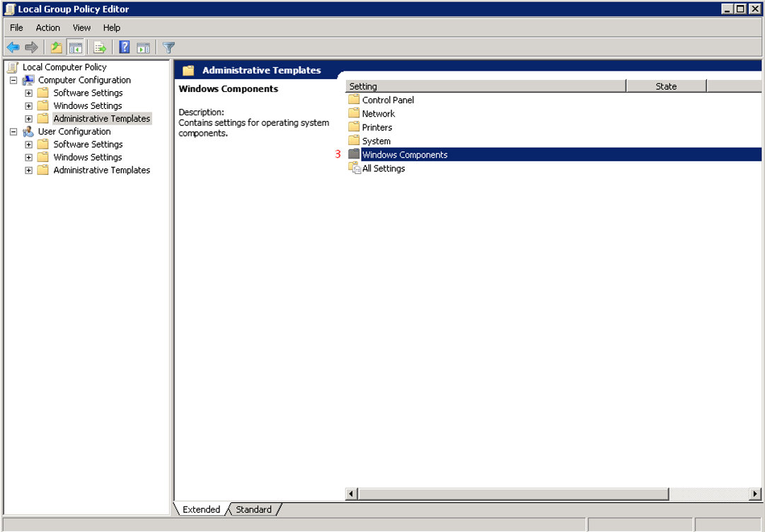
Task: Click the State column header
Action: pos(666,86)
